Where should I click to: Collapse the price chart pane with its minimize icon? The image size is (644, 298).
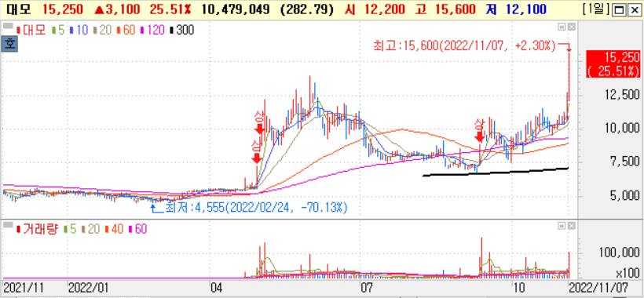pyautogui.click(x=562, y=27)
